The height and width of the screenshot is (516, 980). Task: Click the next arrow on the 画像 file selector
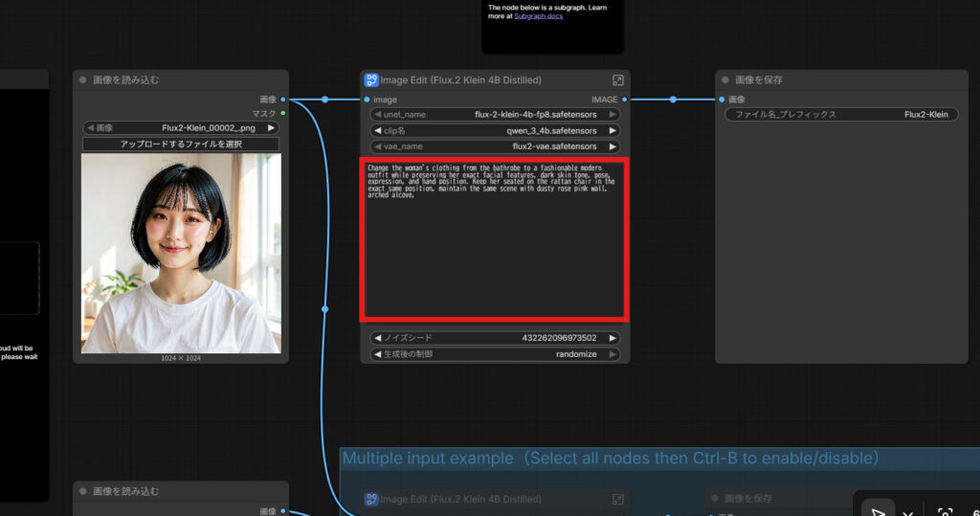pyautogui.click(x=271, y=127)
